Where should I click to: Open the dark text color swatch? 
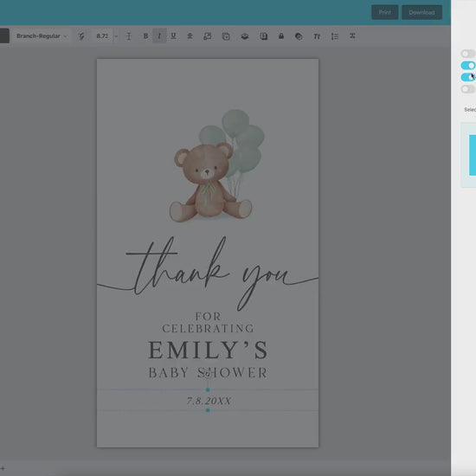click(4, 35)
